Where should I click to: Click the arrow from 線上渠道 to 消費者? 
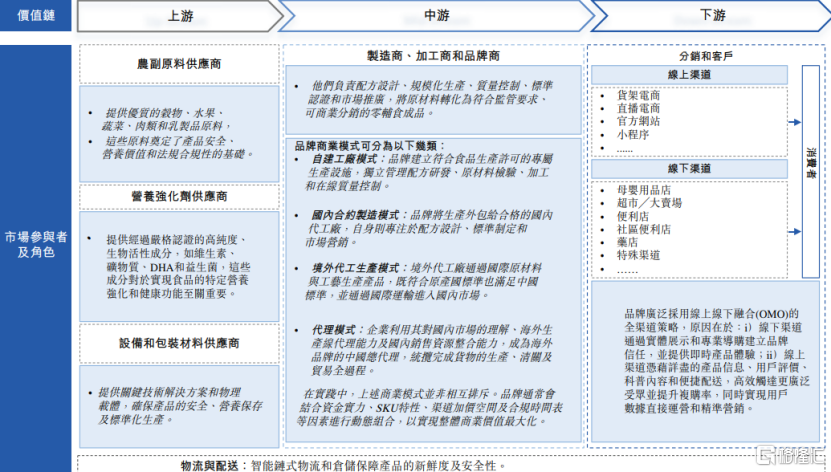(795, 122)
